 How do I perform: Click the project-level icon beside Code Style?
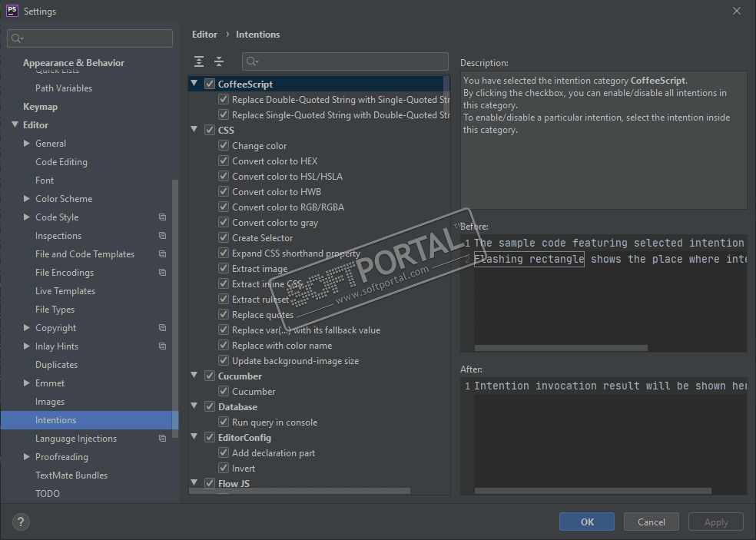click(162, 217)
